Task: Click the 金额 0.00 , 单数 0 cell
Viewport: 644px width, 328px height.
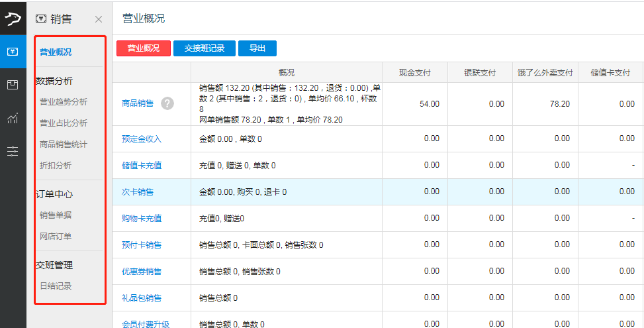Action: tap(287, 139)
